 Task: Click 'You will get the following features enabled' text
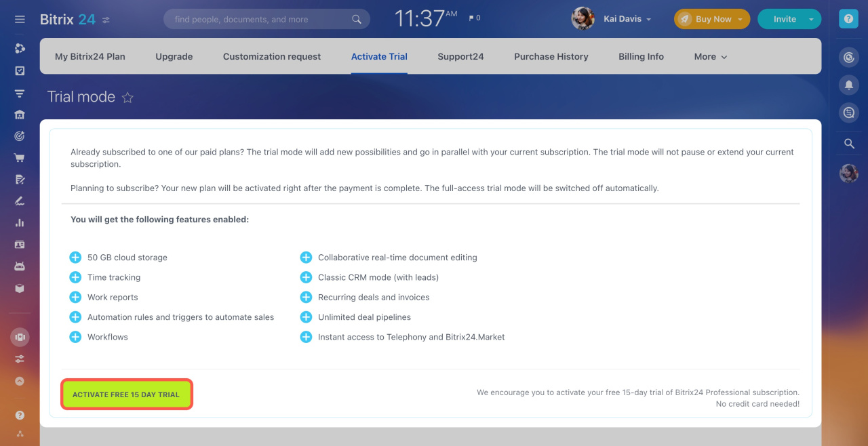[x=159, y=220]
